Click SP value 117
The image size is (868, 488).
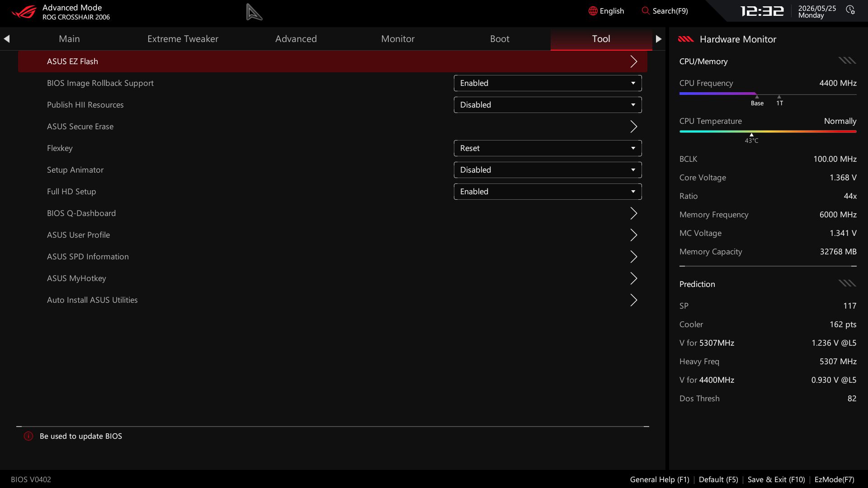pos(849,306)
